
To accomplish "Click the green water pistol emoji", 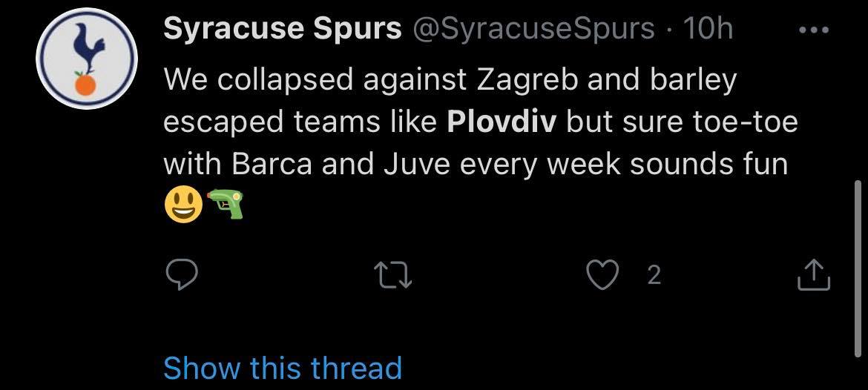I will pyautogui.click(x=225, y=204).
